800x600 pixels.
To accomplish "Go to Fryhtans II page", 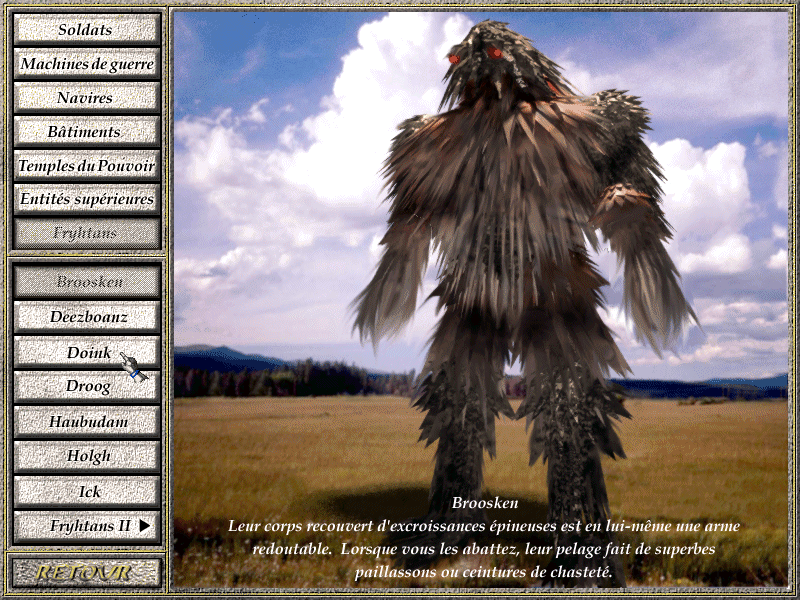I will click(87, 526).
